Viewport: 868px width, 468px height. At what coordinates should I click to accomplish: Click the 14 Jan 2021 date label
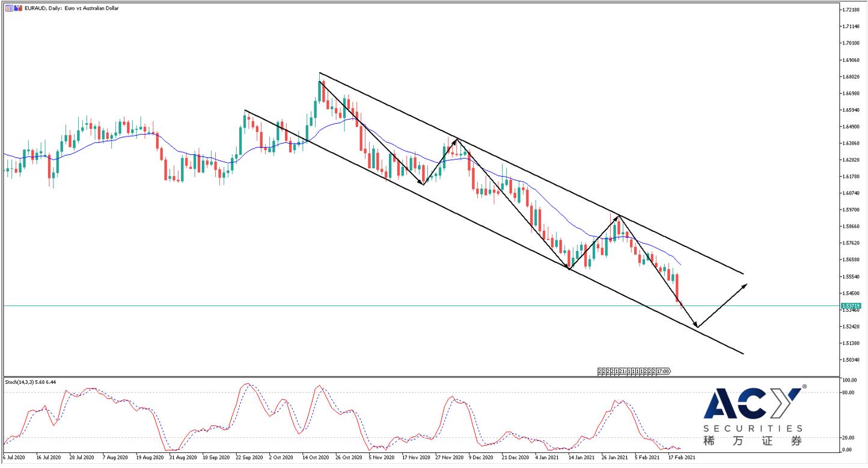click(x=581, y=457)
